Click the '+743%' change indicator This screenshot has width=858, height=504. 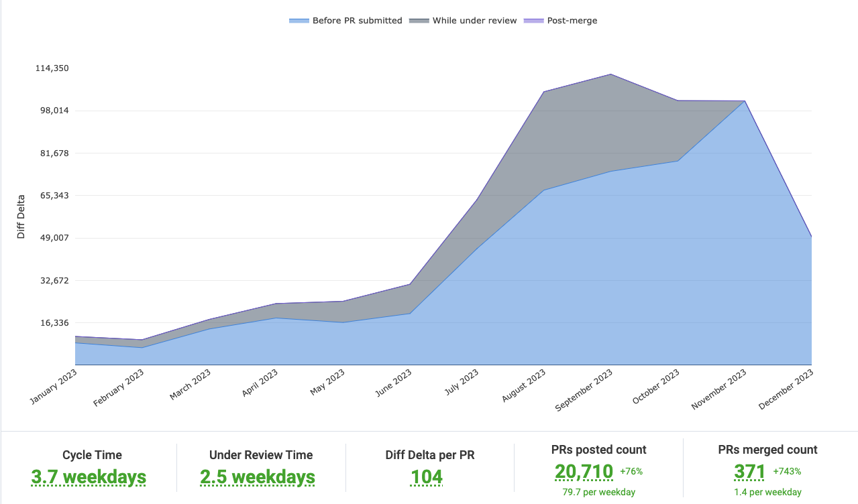pyautogui.click(x=787, y=472)
